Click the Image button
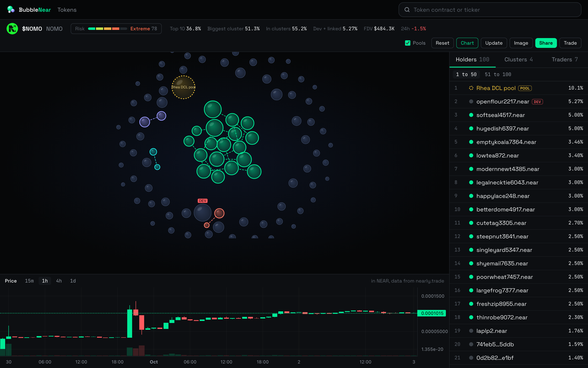The image size is (588, 368). coord(521,43)
